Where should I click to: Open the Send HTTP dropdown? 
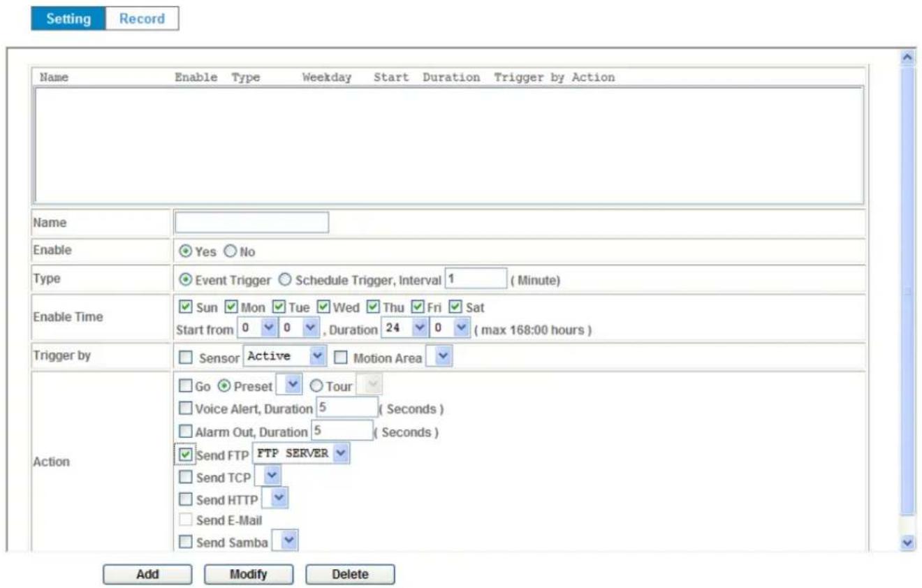click(275, 498)
